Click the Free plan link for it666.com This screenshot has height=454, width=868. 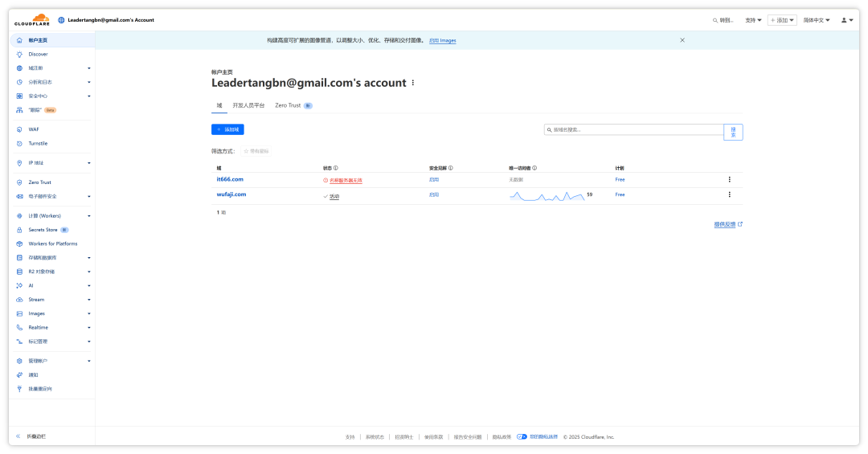click(620, 179)
